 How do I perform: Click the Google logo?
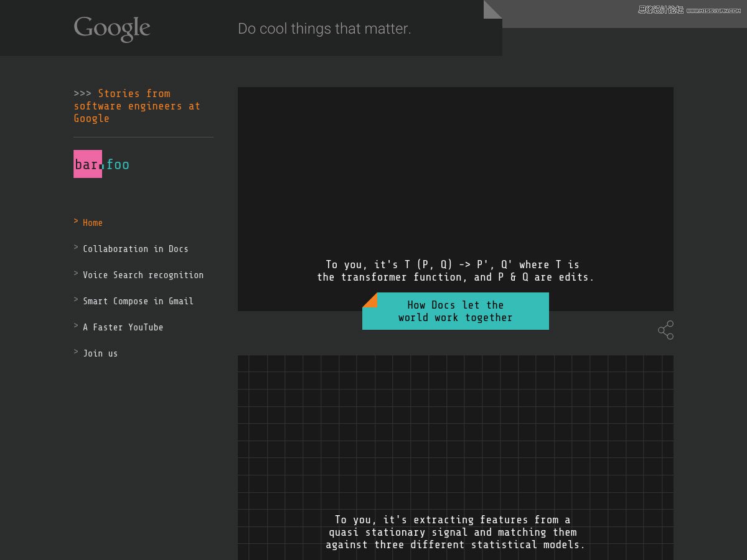pyautogui.click(x=112, y=29)
